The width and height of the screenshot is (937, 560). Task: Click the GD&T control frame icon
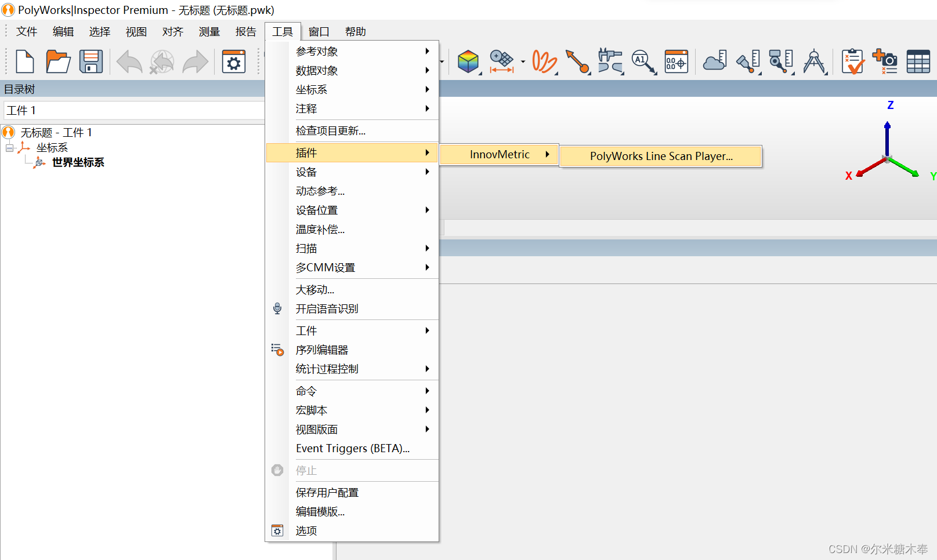(x=676, y=61)
